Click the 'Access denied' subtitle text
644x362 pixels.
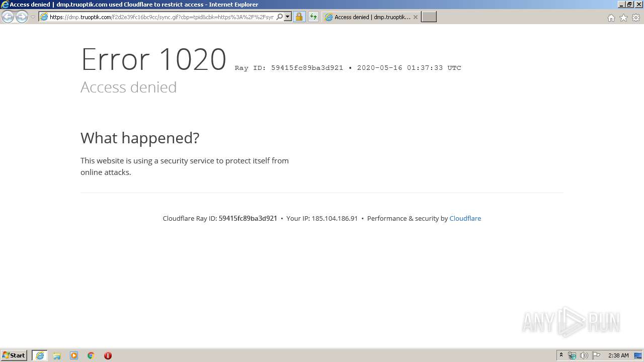point(129,87)
